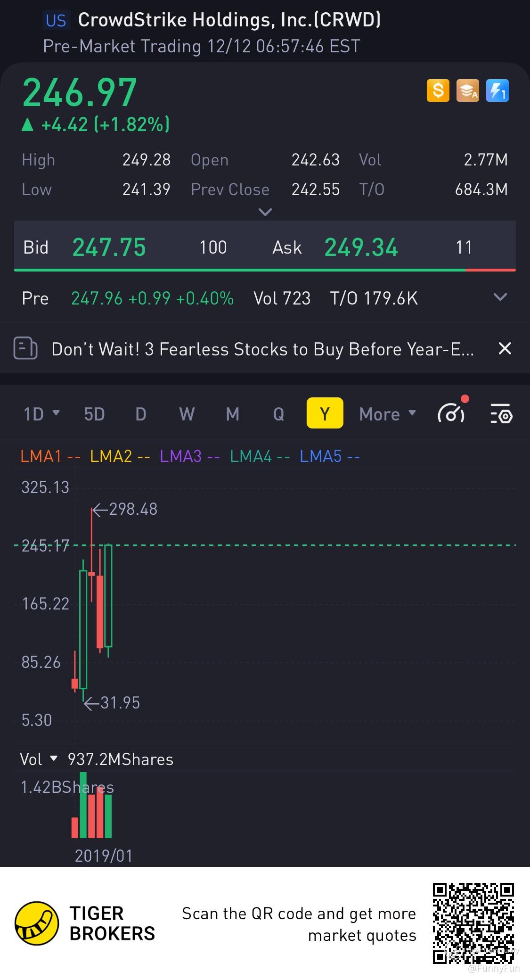The width and height of the screenshot is (530, 980).
Task: Tap the news article icon
Action: click(x=25, y=349)
